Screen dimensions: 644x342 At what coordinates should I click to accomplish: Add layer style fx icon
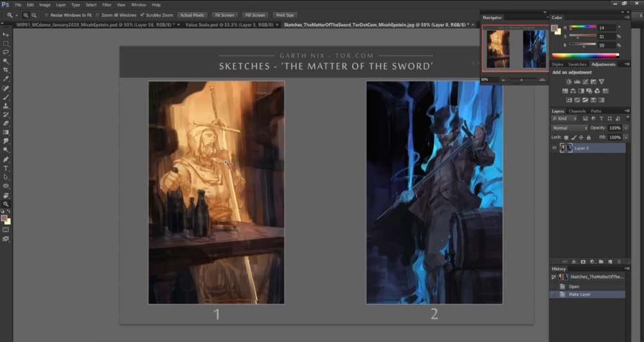574,261
